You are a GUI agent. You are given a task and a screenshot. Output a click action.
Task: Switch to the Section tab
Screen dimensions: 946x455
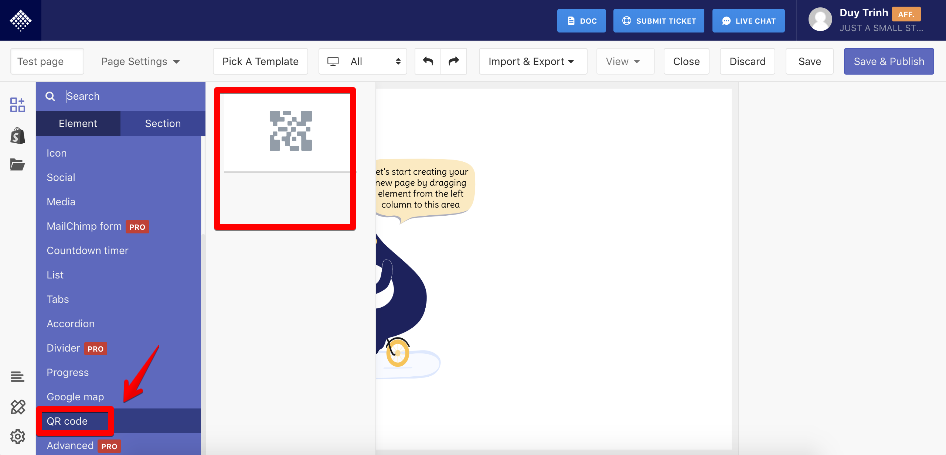(x=163, y=124)
